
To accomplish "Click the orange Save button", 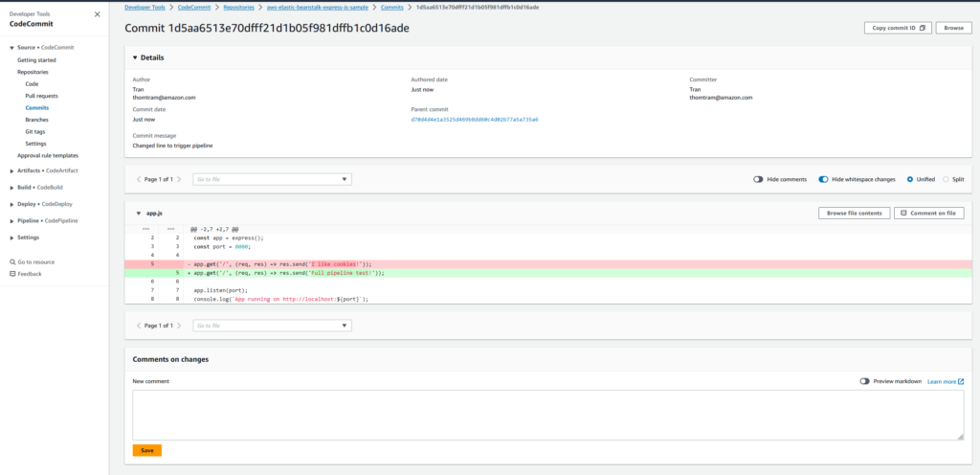I will pyautogui.click(x=147, y=450).
